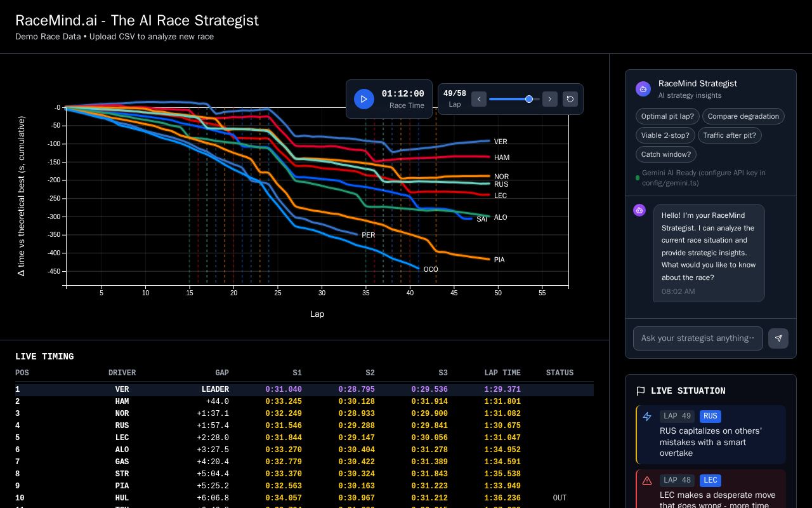The width and height of the screenshot is (812, 508).
Task: Click the VER label on the chart
Action: pyautogui.click(x=501, y=142)
